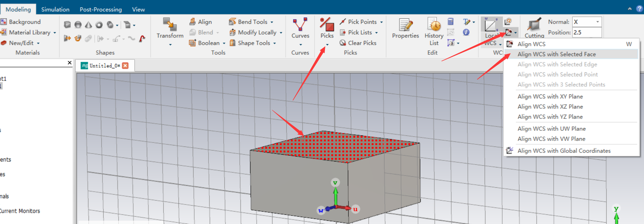This screenshot has width=644, height=224.
Task: Click the Position input field
Action: pos(587,32)
